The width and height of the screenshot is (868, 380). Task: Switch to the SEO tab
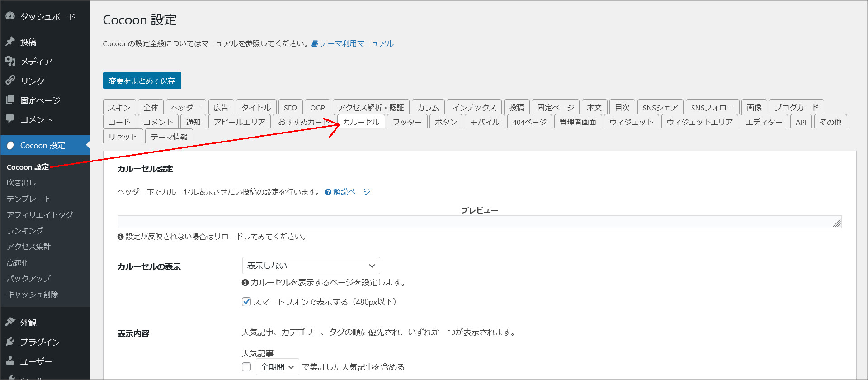tap(290, 107)
